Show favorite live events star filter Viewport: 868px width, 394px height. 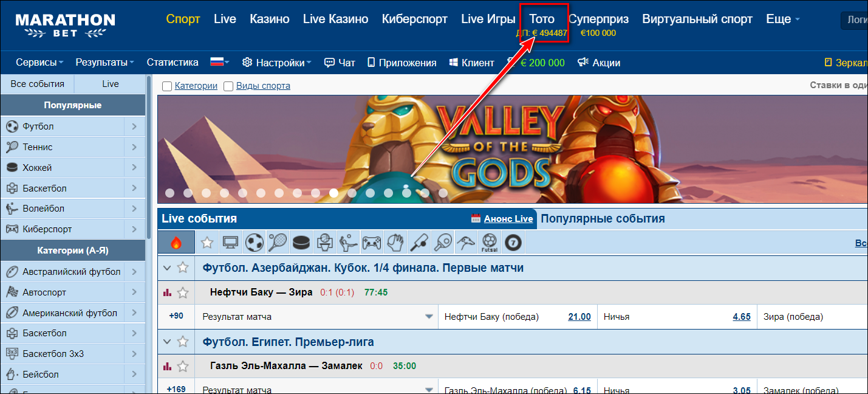coord(207,243)
